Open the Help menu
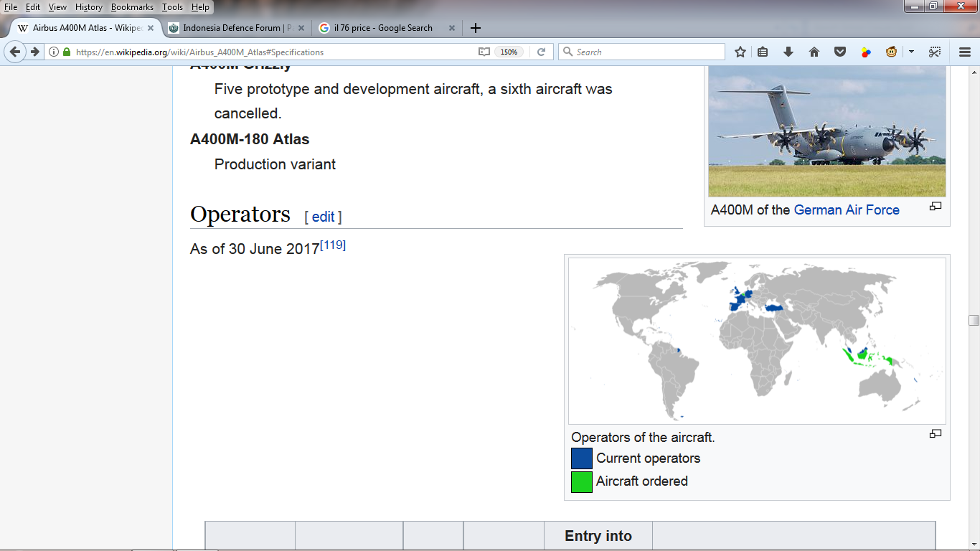Image resolution: width=980 pixels, height=551 pixels. point(200,7)
